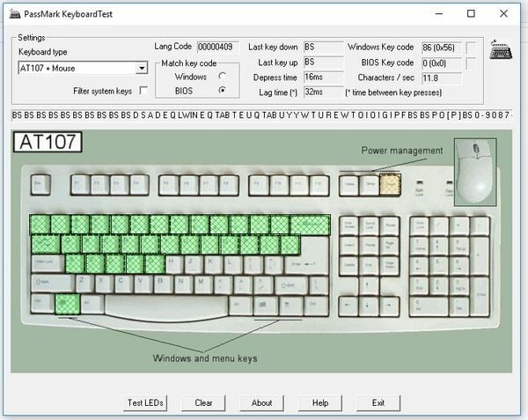Click the Num Lock key

coord(419,225)
